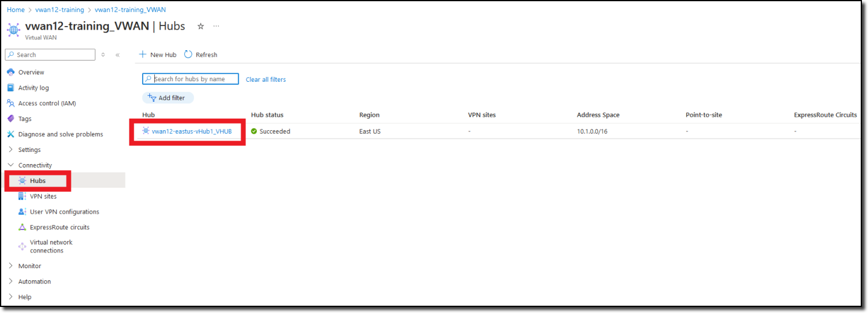Click the ExpressRoute circuits triangle icon

(22, 227)
